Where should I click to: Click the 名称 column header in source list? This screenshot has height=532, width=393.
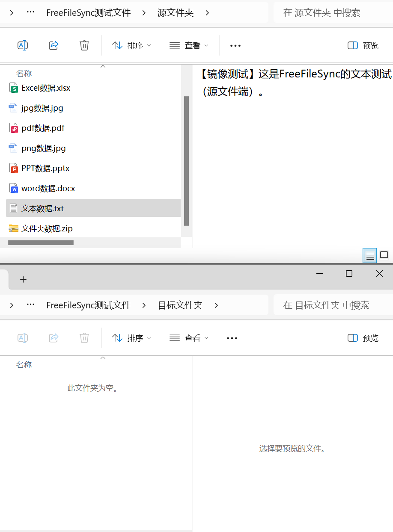pyautogui.click(x=24, y=74)
